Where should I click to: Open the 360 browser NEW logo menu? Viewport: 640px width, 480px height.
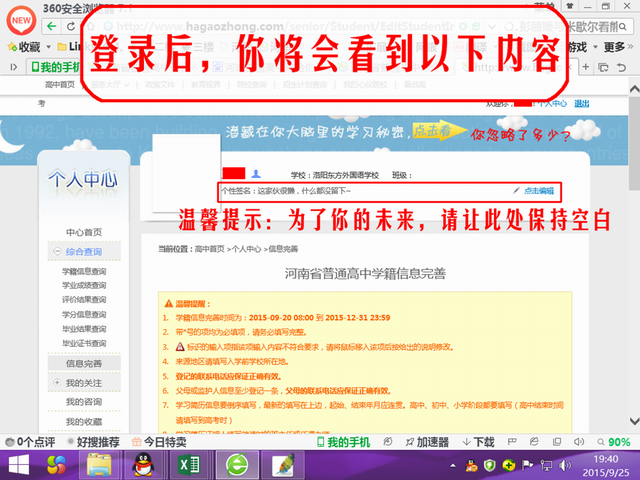point(21,20)
